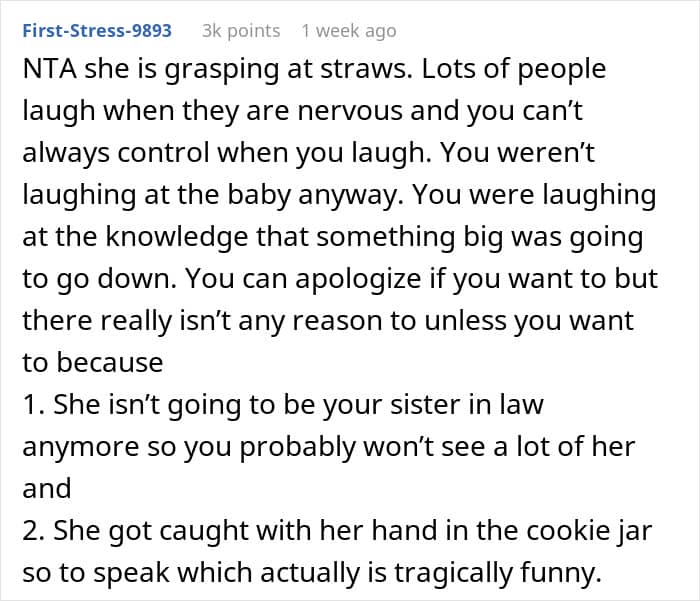
Task: Click the words Lots of people
Action: [514, 70]
